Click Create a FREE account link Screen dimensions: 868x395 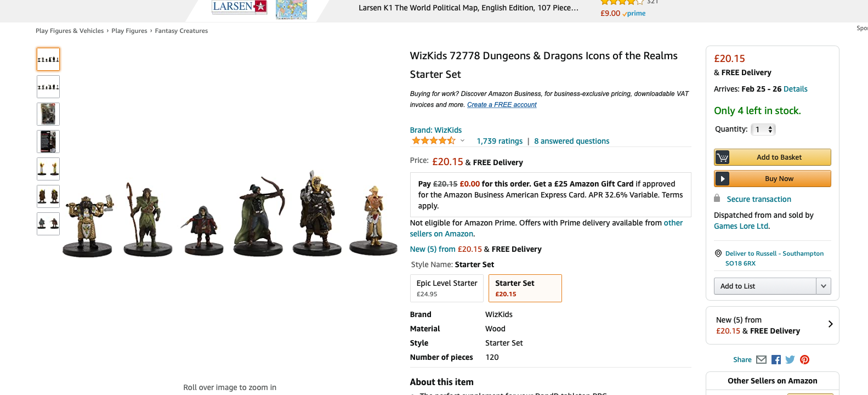[502, 105]
